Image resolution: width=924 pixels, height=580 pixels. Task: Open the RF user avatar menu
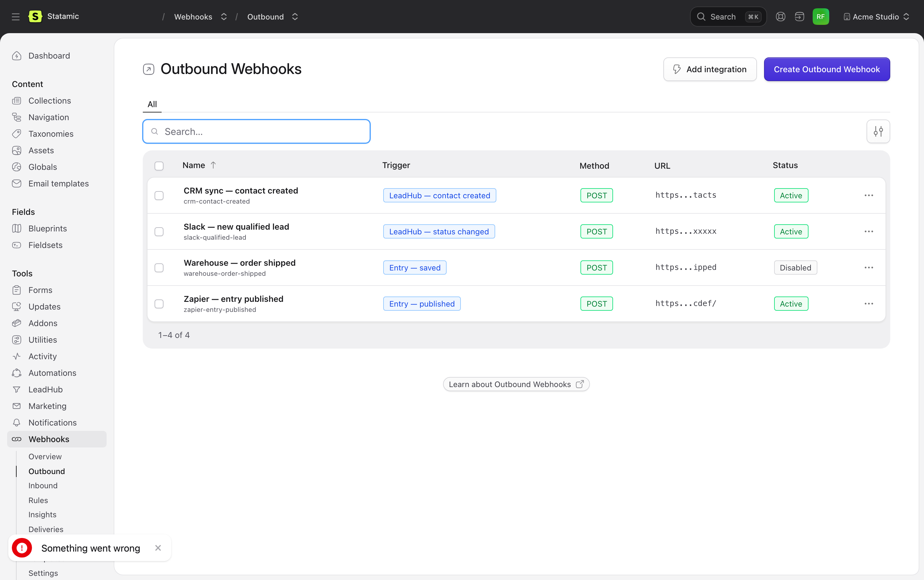coord(820,17)
